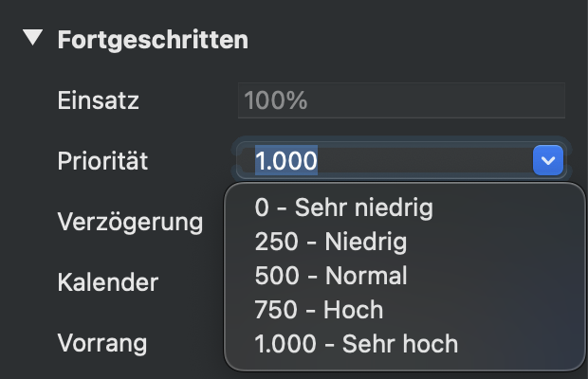Click the Priorität label
Screen dimensions: 588x379
[x=103, y=161]
